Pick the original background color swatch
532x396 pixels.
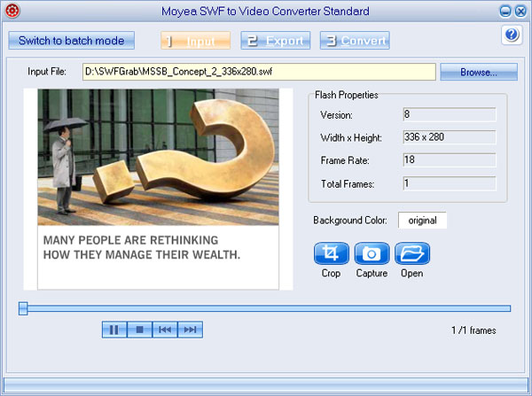point(422,221)
